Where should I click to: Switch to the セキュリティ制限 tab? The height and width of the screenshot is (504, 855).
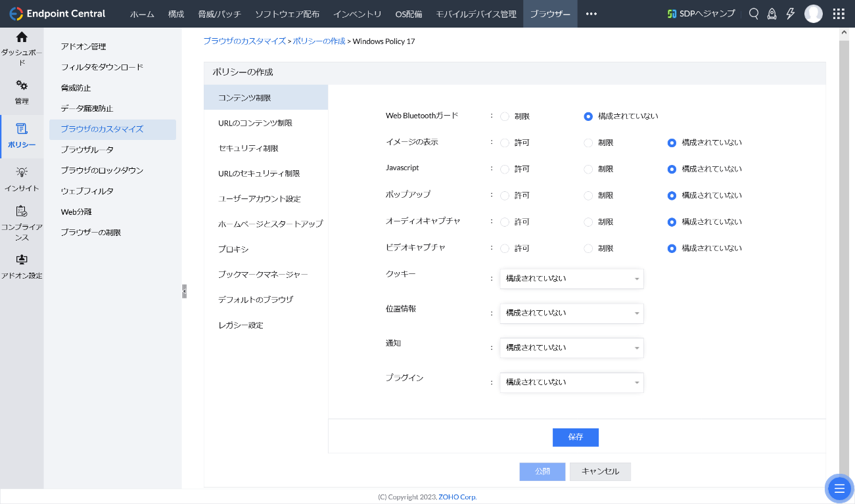coord(248,149)
